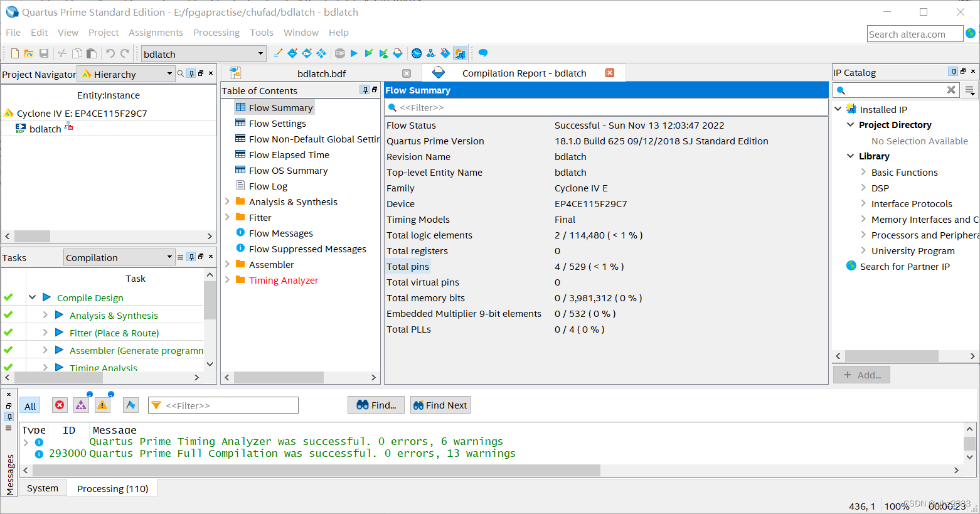Toggle warning messages filter
Image resolution: width=980 pixels, height=514 pixels.
(102, 405)
